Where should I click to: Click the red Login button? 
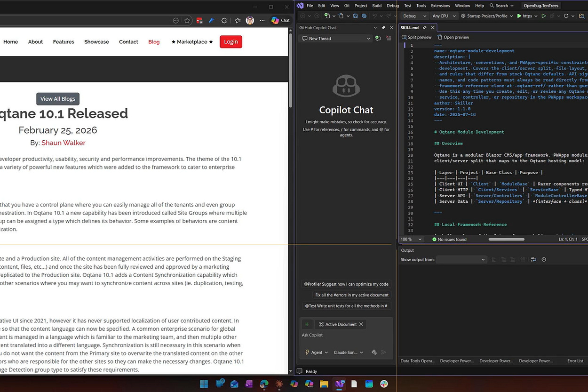coord(231,41)
